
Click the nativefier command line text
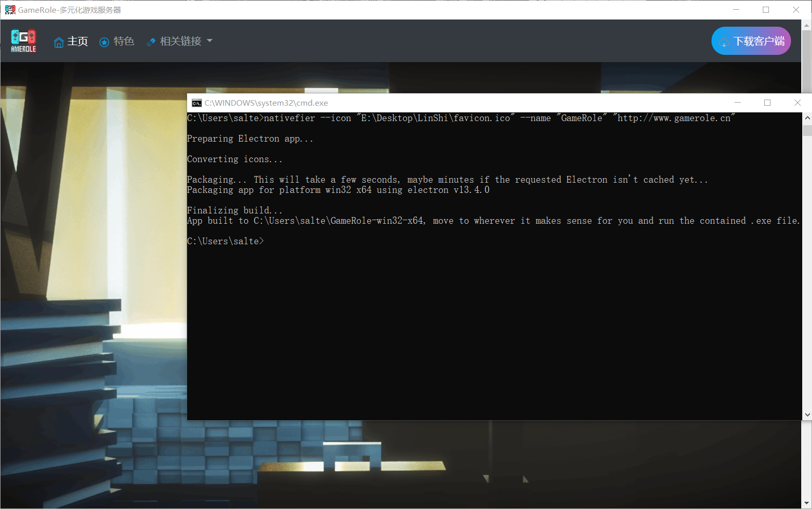461,118
